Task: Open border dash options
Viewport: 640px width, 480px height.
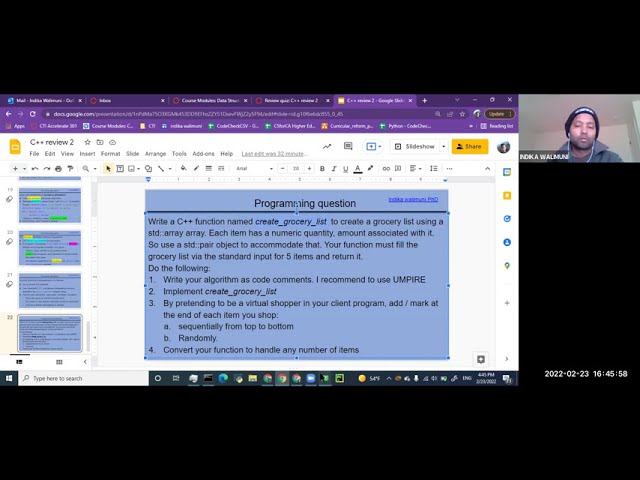Action: pyautogui.click(x=221, y=169)
